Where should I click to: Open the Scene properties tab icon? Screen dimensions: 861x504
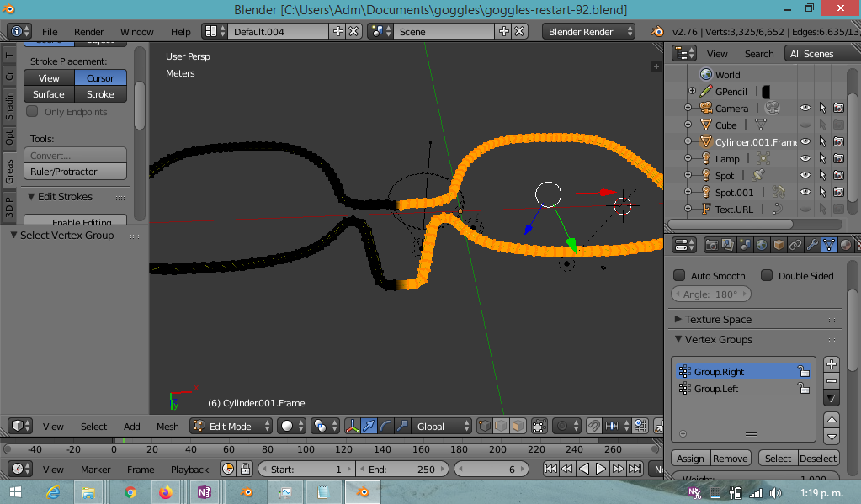pyautogui.click(x=745, y=245)
